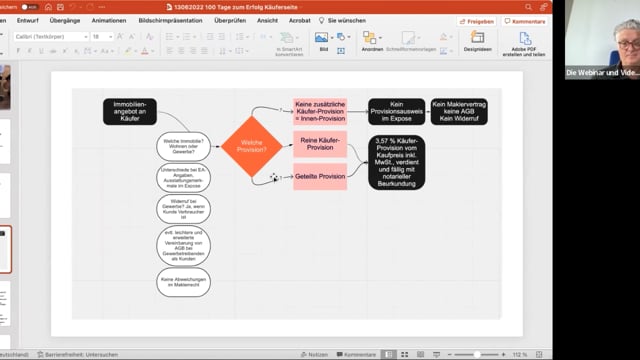Click the numbered list icon
Image resolution: width=640 pixels, height=360 pixels.
click(x=187, y=37)
